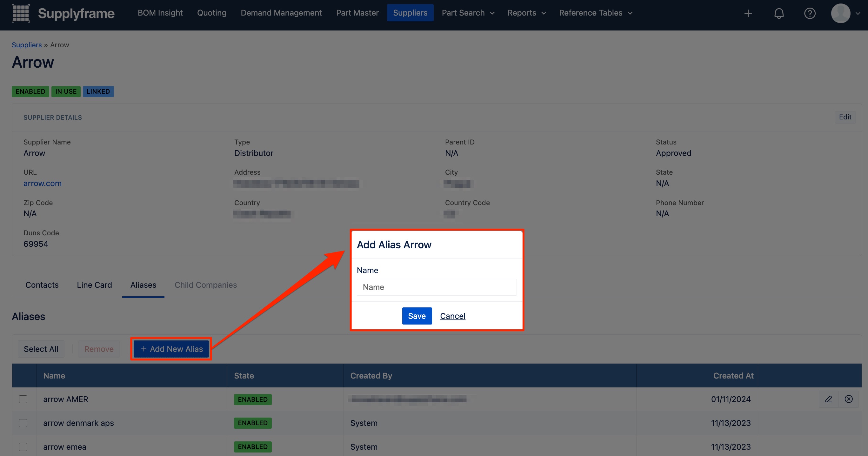Open Demand Management in the navigation

(x=281, y=13)
